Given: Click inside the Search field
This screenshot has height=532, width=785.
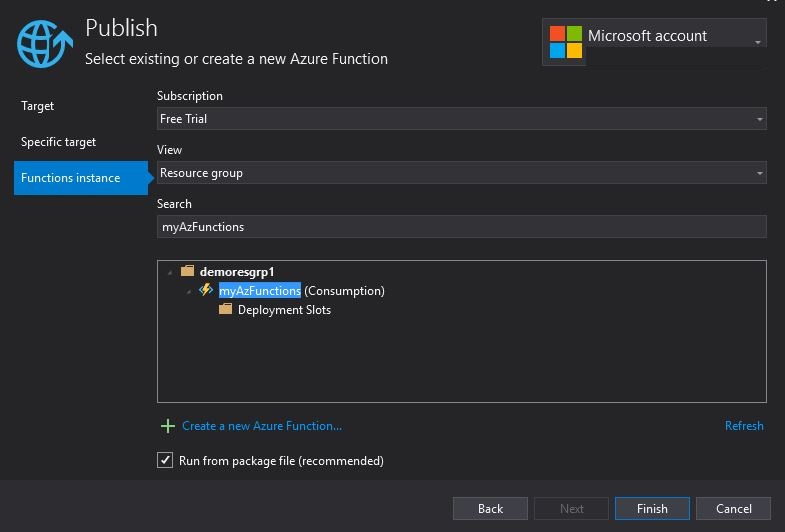Looking at the screenshot, I should (460, 227).
